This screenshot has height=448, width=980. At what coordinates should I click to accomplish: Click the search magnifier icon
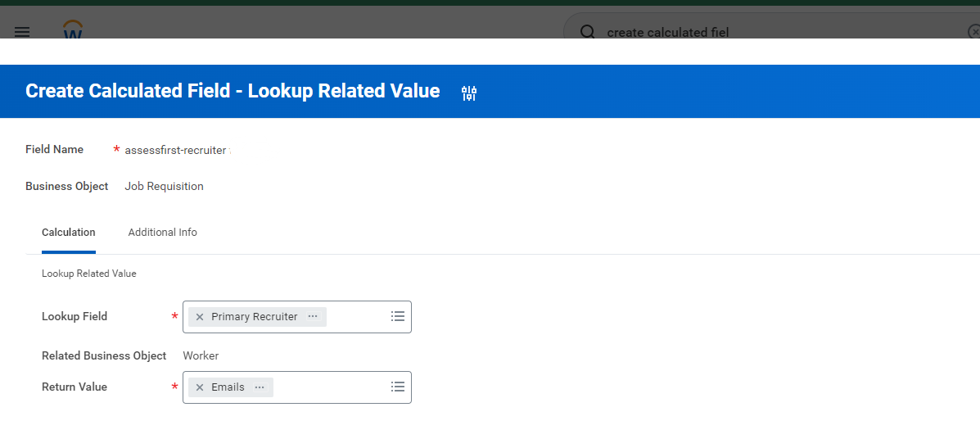point(587,32)
